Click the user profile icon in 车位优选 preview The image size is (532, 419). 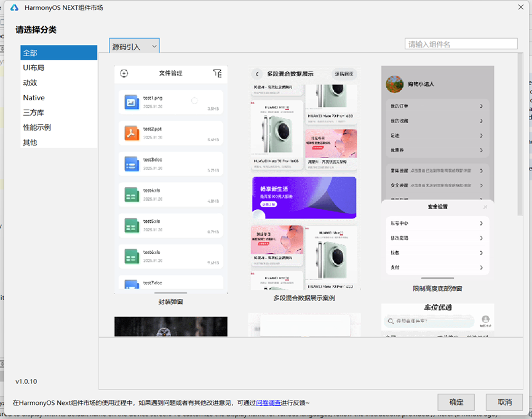[485, 319]
